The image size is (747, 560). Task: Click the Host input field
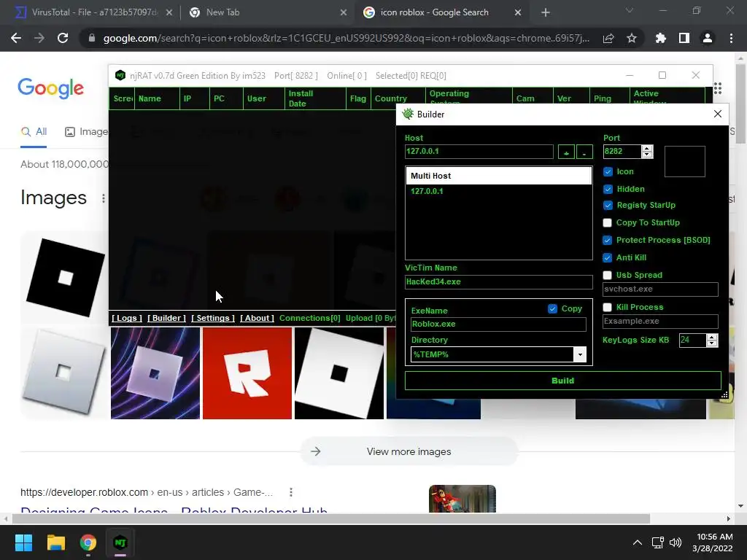pyautogui.click(x=479, y=152)
